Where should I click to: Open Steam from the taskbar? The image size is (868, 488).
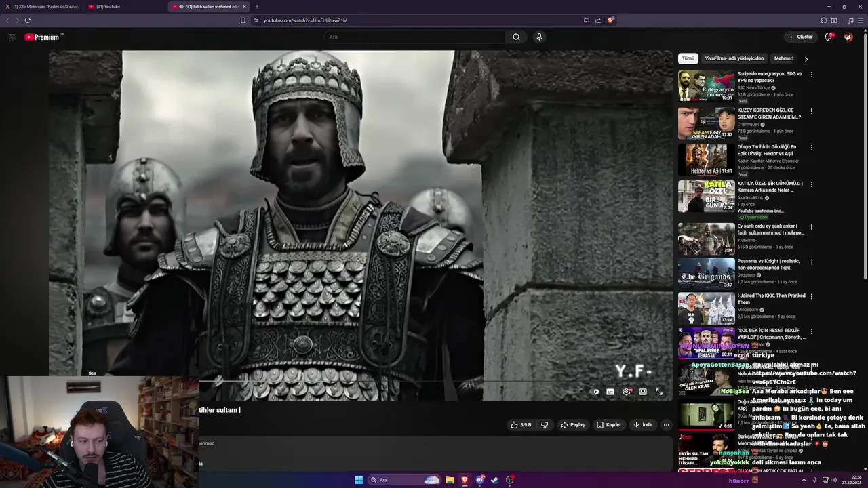click(494, 480)
